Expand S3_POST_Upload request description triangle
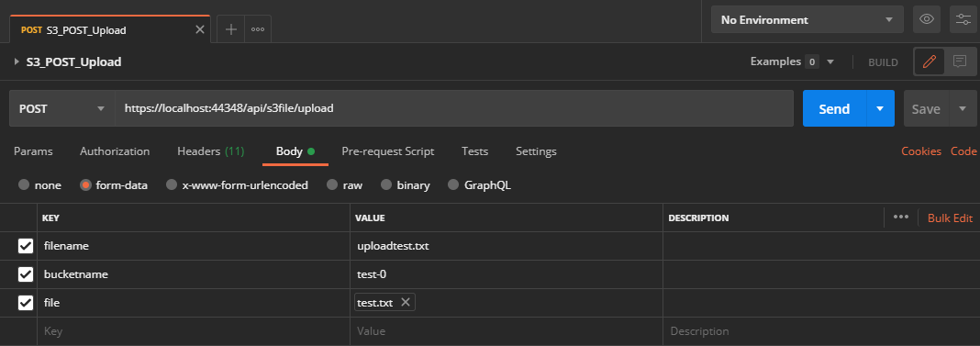Viewport: 980px width, 346px height. click(x=17, y=61)
